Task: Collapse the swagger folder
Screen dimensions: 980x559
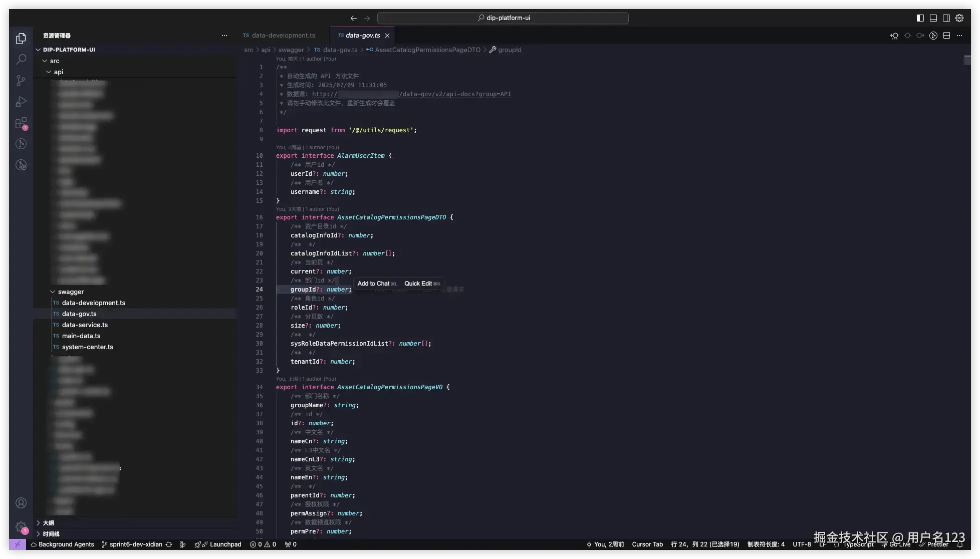Action: 71,292
